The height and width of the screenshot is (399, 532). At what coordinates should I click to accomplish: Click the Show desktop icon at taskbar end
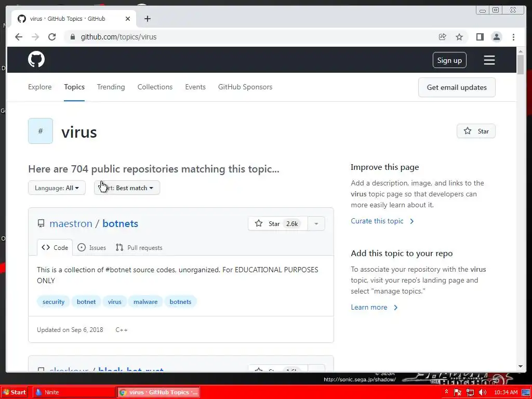pos(526,392)
